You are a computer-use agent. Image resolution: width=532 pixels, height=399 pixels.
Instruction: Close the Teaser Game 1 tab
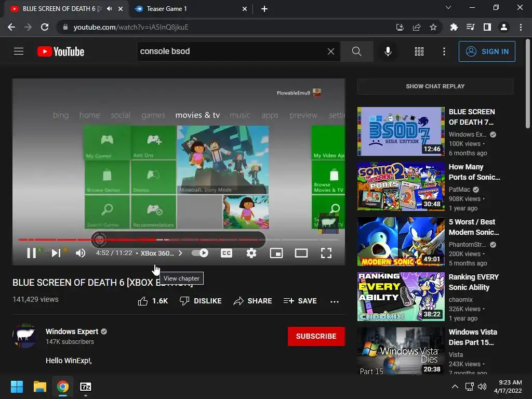pos(244,9)
